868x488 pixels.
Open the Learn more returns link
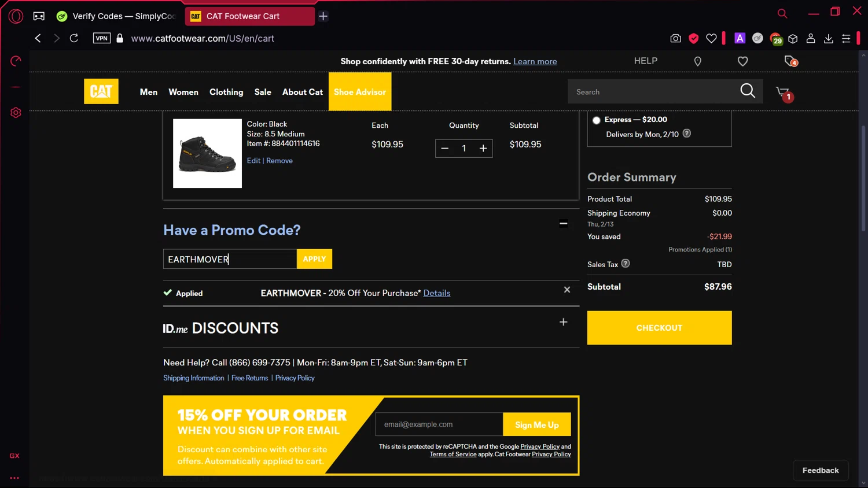click(535, 61)
